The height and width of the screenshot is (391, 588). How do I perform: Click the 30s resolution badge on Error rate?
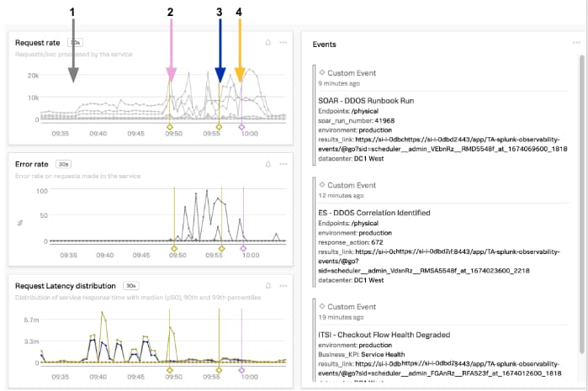[63, 164]
